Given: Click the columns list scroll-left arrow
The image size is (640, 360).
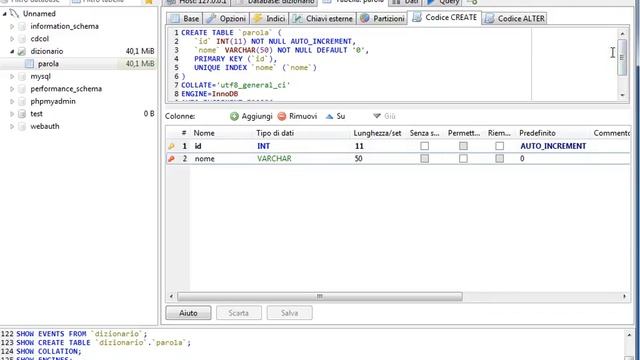Looking at the screenshot, I should (171, 296).
